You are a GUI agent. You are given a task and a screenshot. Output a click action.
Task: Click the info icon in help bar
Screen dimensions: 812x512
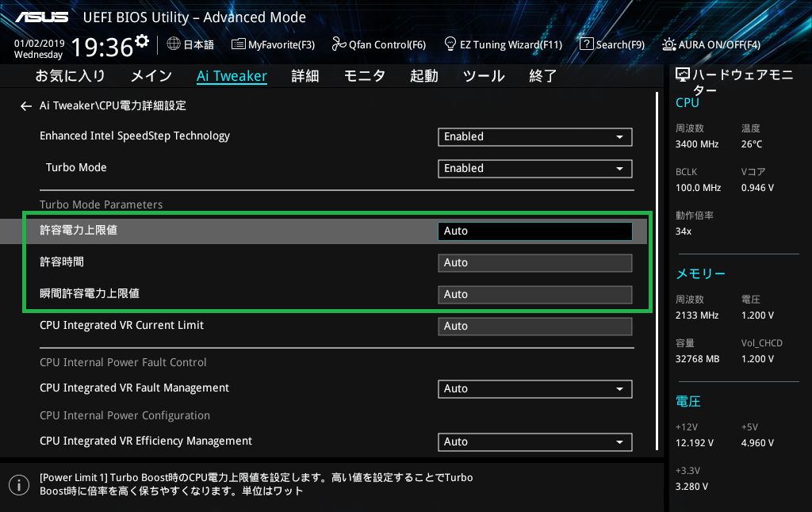pyautogui.click(x=19, y=485)
